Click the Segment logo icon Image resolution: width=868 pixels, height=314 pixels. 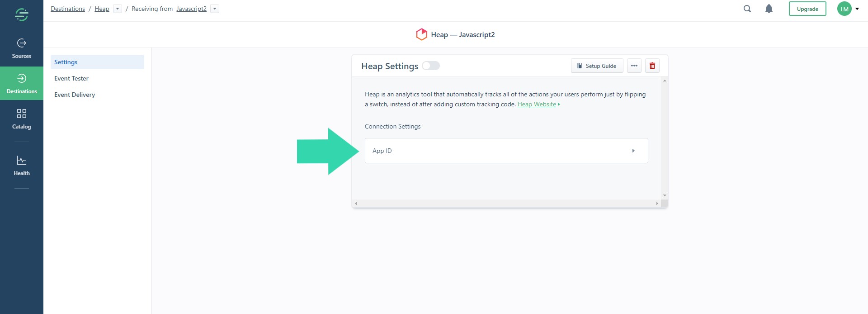(21, 14)
